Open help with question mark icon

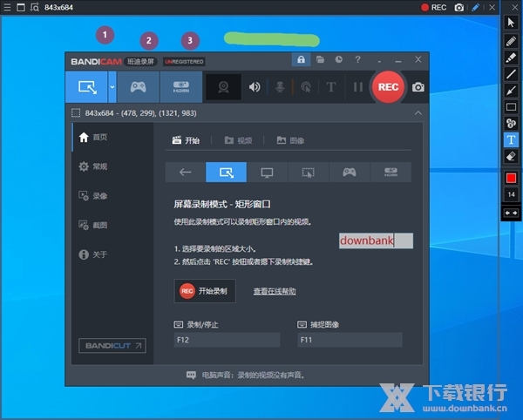tap(358, 59)
